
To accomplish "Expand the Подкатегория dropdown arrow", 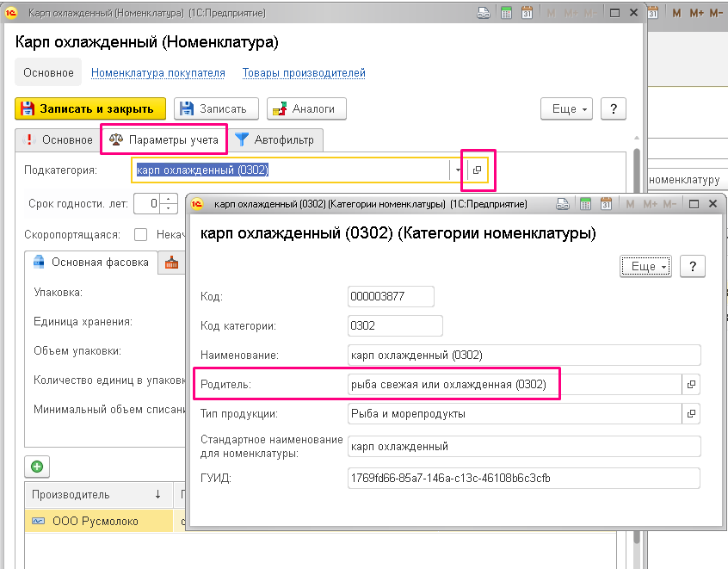I will [x=458, y=170].
